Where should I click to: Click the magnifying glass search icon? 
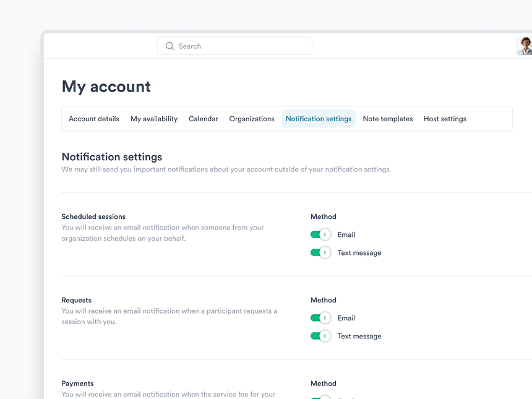coord(169,46)
